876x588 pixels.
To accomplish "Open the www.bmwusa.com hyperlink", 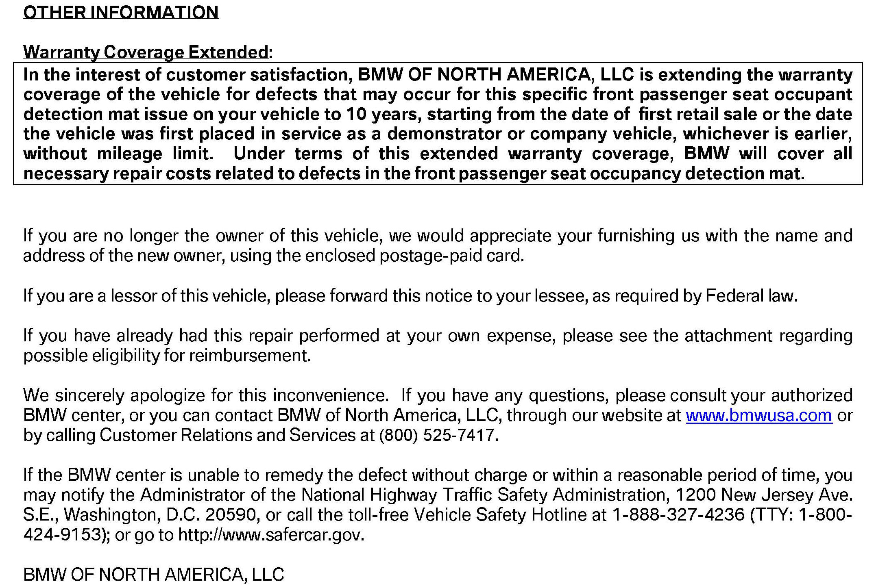I will (758, 416).
